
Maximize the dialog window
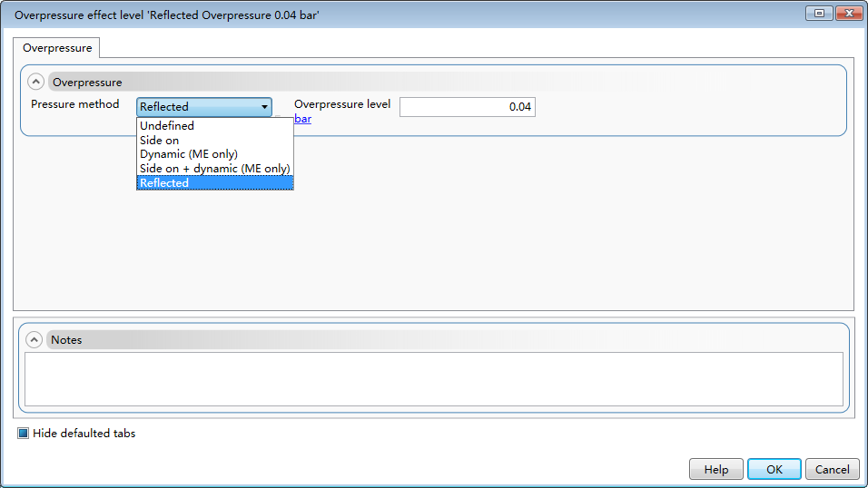coord(819,13)
